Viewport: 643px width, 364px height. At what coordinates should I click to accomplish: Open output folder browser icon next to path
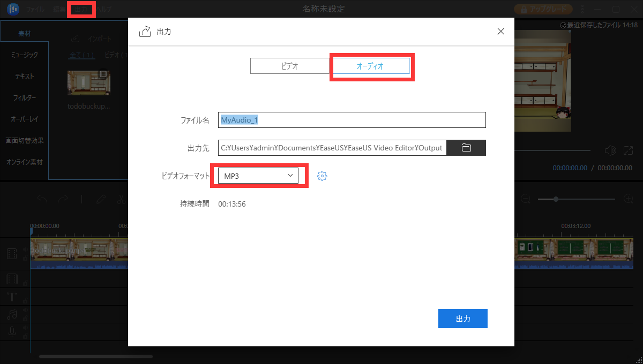pos(466,148)
